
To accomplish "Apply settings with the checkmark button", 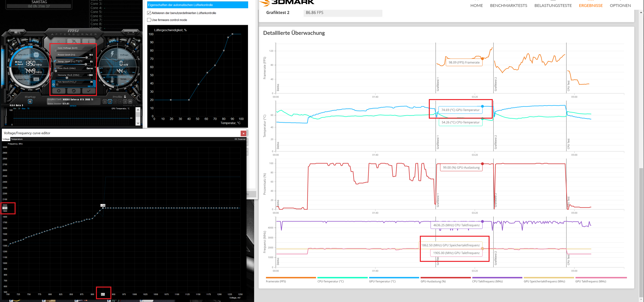I will (88, 91).
